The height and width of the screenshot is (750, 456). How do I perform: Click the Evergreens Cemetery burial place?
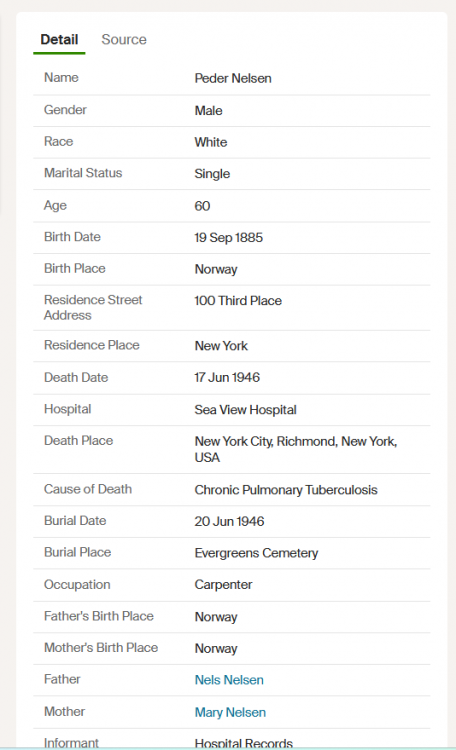256,553
